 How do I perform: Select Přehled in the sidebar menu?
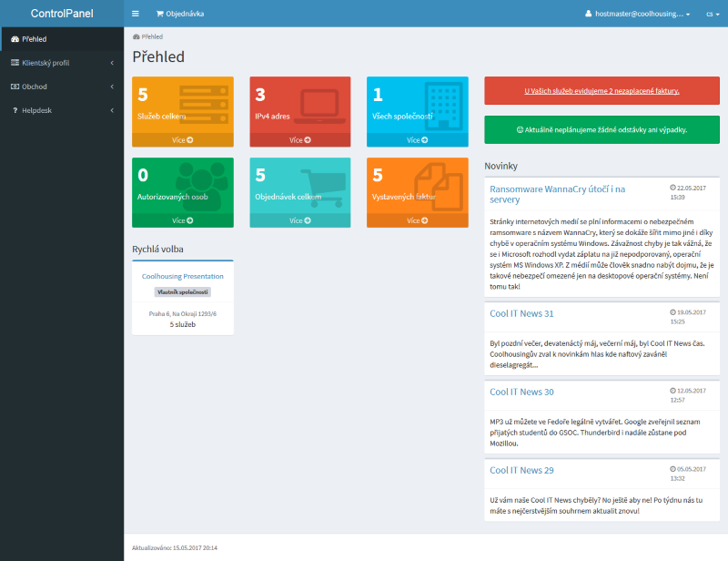click(62, 39)
